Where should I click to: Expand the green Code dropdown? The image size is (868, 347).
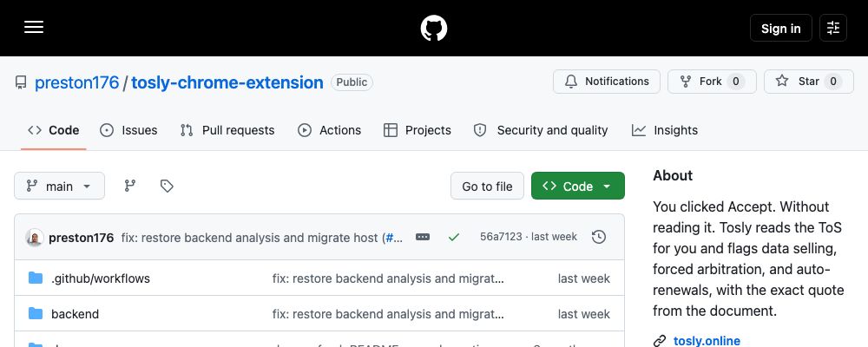coord(578,186)
